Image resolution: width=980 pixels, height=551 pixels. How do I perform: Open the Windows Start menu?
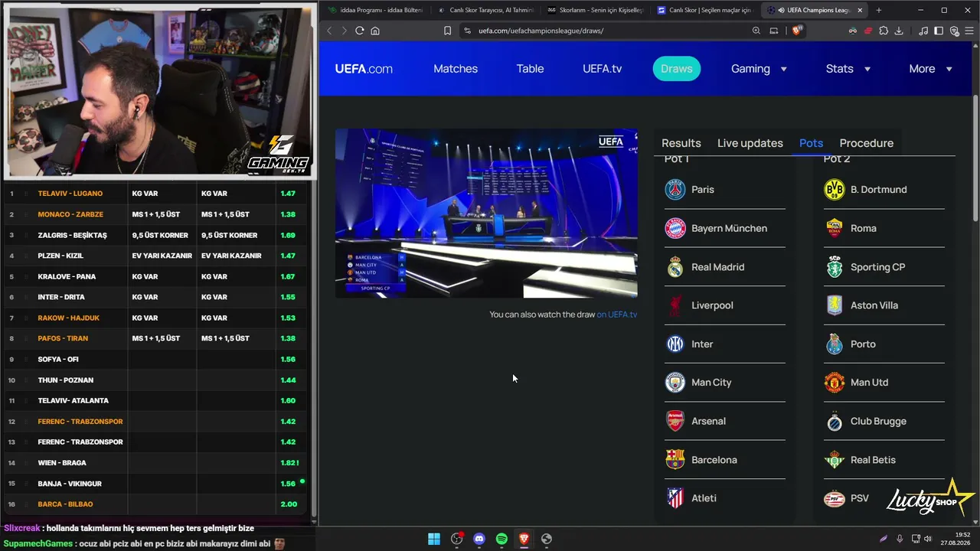[x=434, y=539]
